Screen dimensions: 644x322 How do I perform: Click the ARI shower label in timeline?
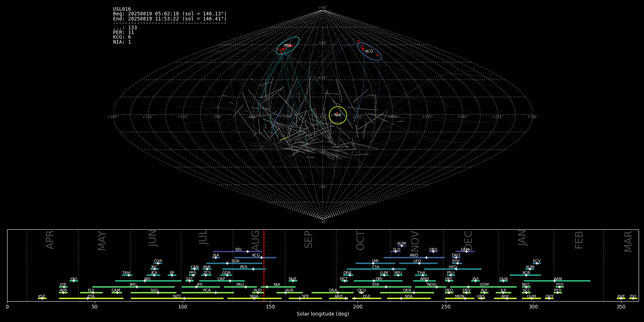point(147,279)
